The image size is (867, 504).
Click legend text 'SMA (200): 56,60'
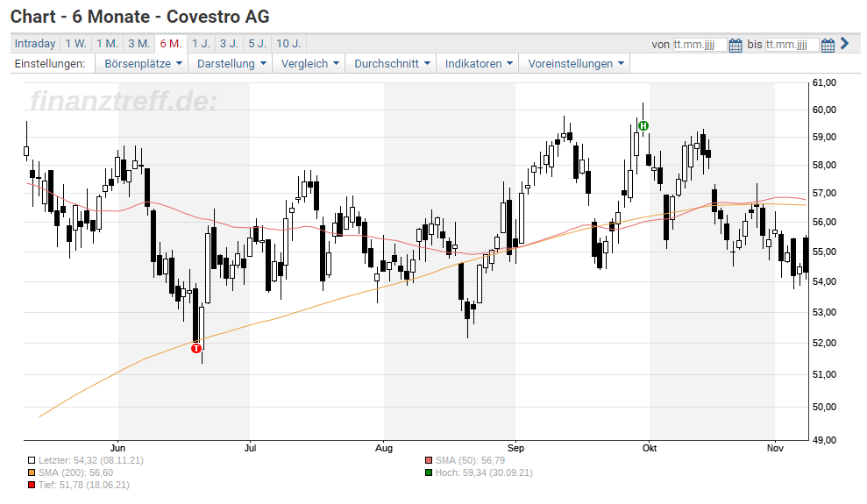click(x=75, y=473)
